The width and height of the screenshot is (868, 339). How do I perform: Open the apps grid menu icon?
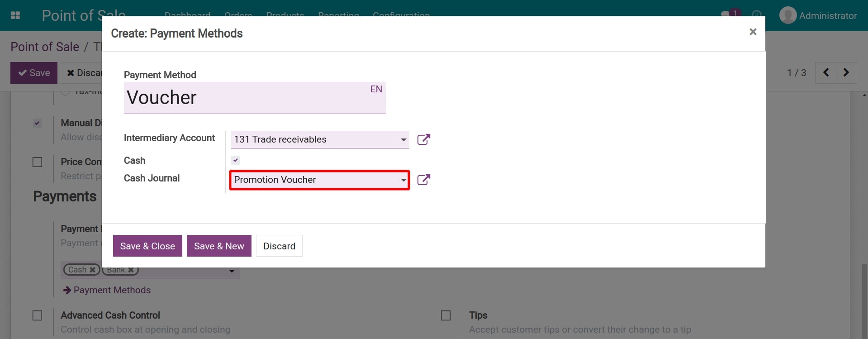(15, 15)
